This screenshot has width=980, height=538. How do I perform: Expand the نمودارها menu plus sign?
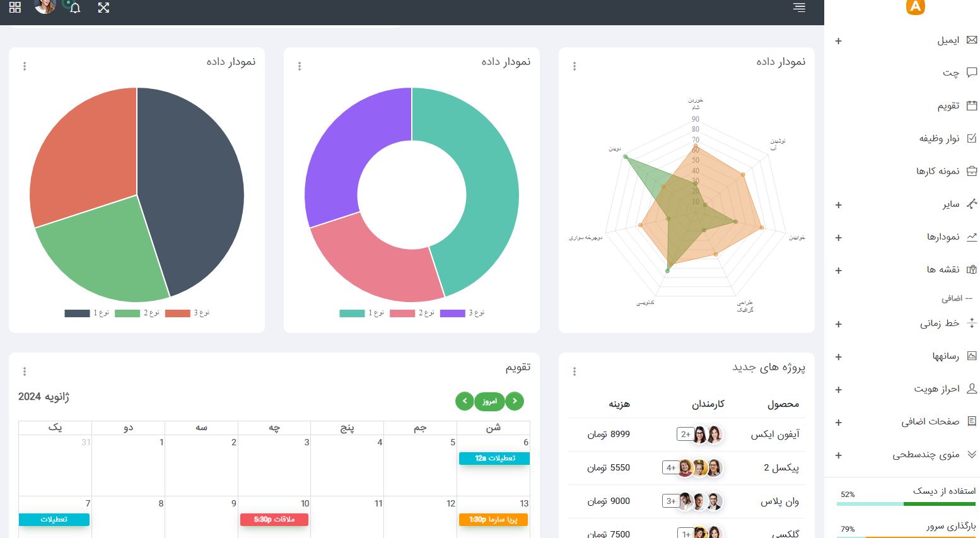pos(838,238)
